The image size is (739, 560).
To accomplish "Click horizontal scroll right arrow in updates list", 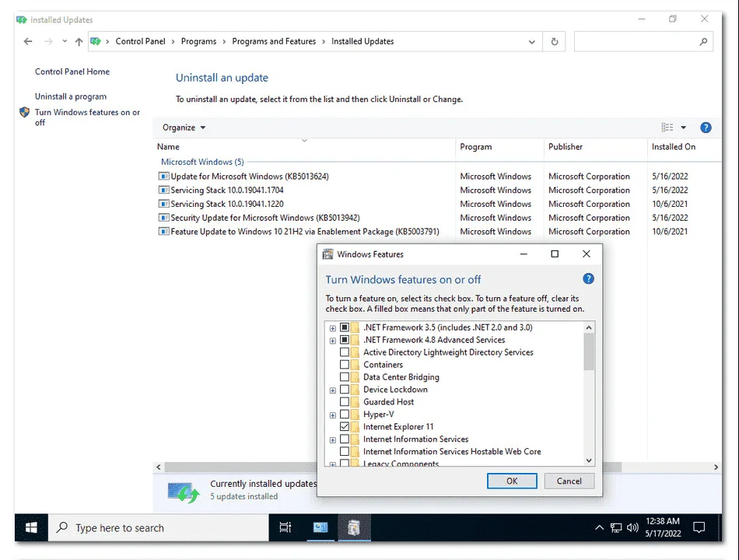I will click(716, 467).
